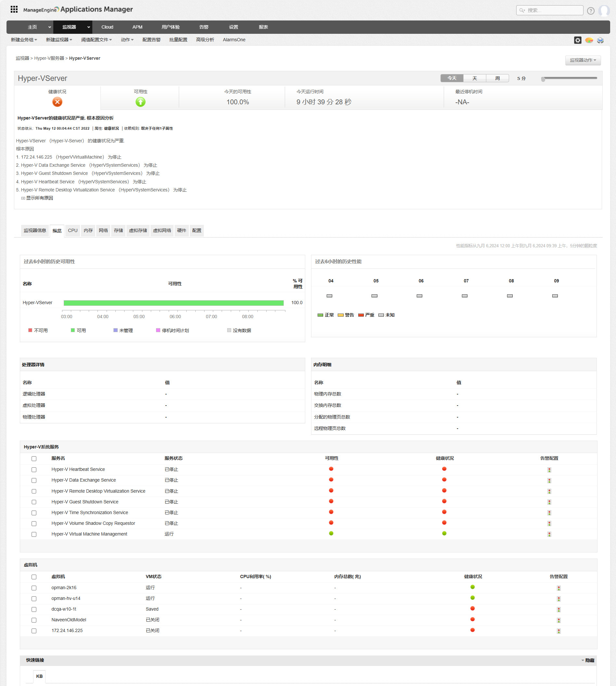616x686 pixels.
Task: Check the Hyper-V Heartbeat Service row checkbox
Action: [x=34, y=470]
